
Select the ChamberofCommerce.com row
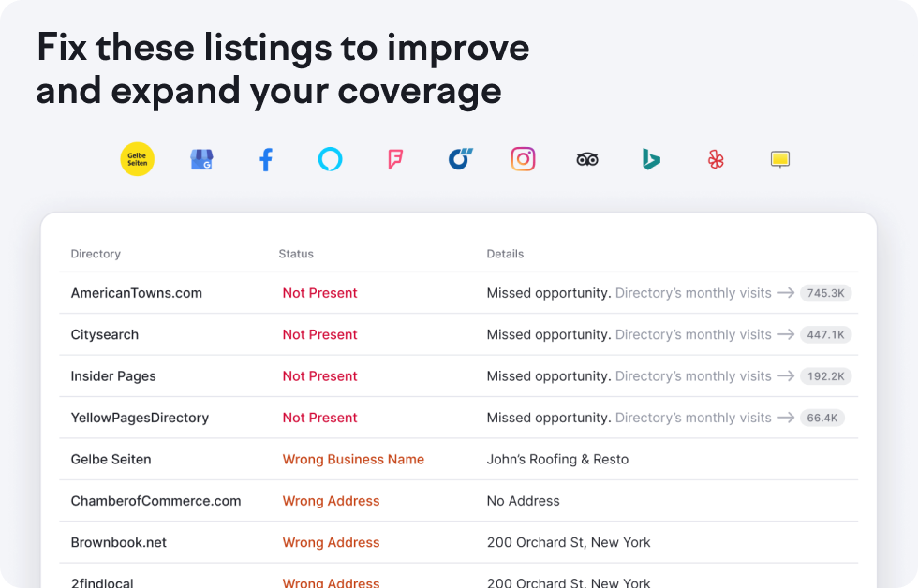[155, 501]
